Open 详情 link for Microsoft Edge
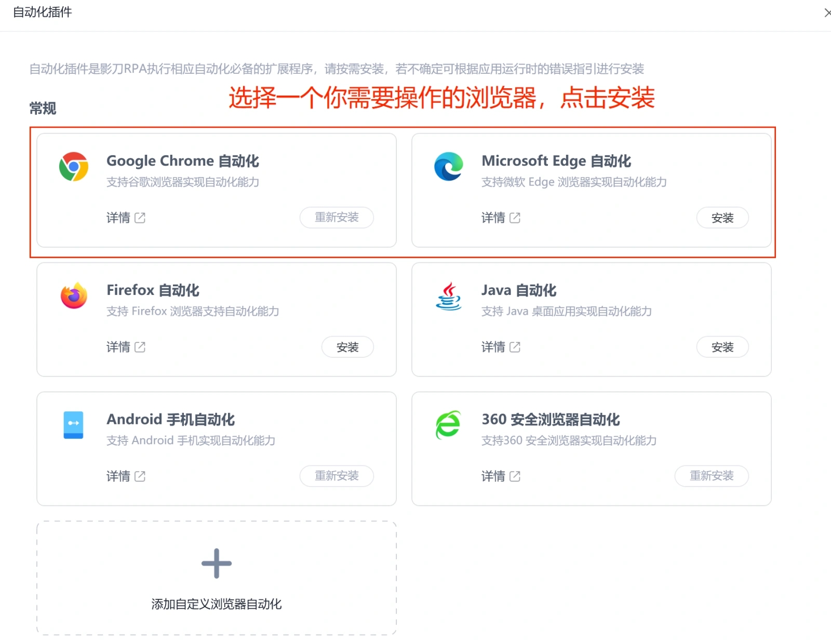 coord(493,218)
